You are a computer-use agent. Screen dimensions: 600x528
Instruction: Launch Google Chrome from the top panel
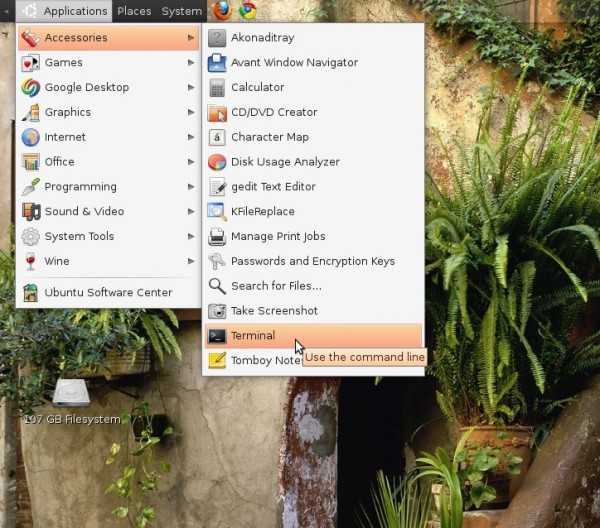pos(248,10)
